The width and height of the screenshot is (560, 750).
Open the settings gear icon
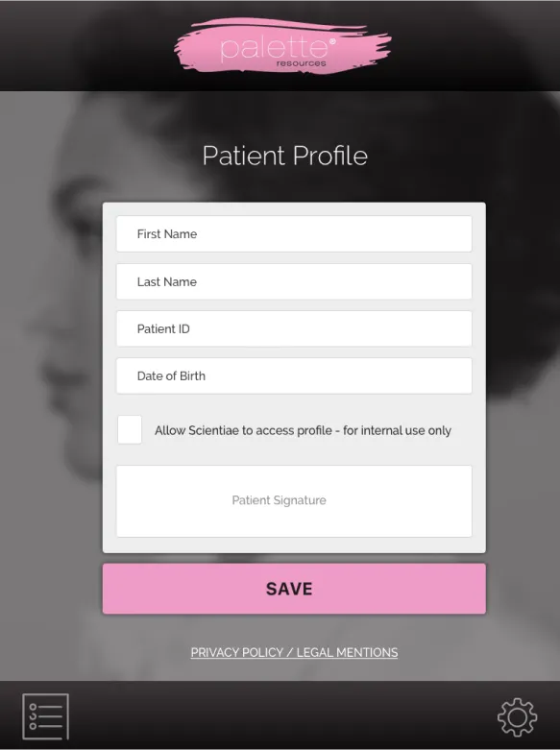point(517,716)
